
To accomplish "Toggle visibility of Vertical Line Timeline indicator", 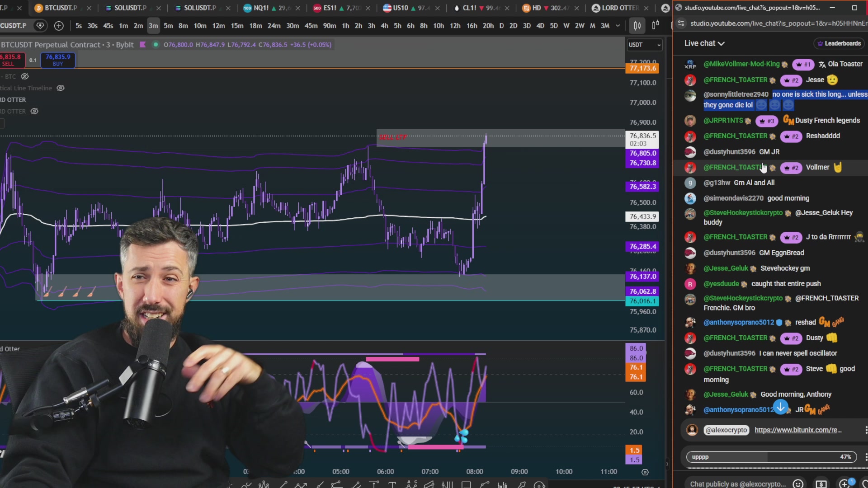I will [x=61, y=88].
